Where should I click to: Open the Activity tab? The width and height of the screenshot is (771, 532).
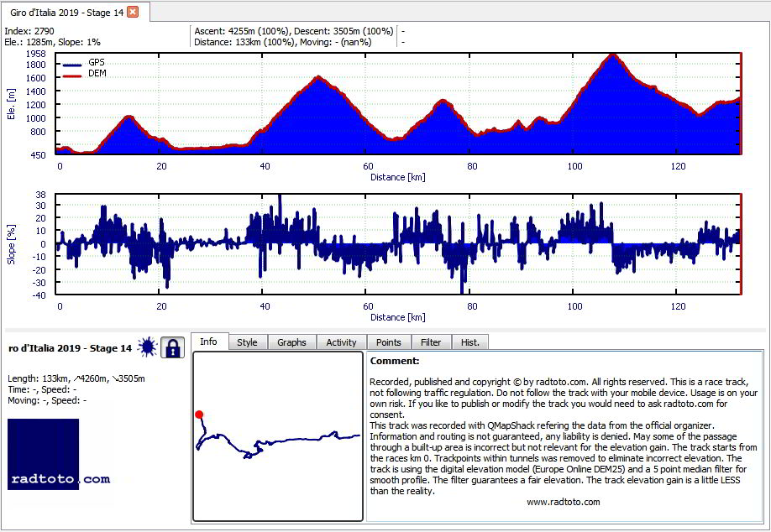[341, 342]
